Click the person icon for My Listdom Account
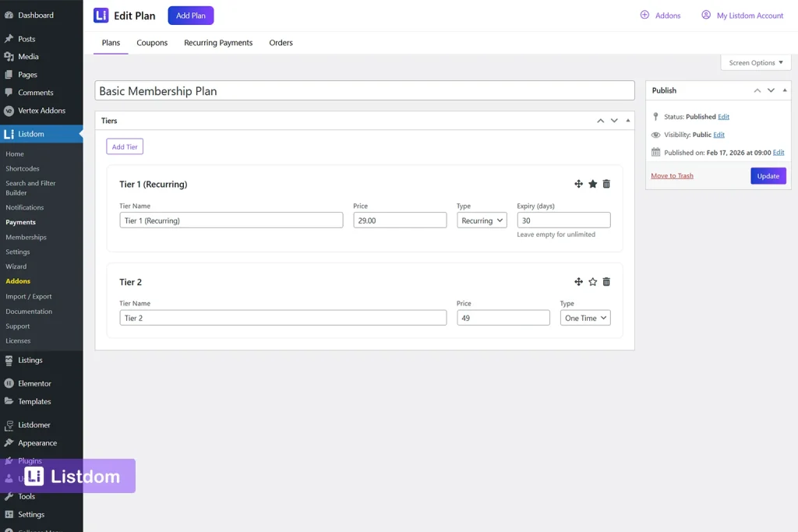798x532 pixels. [x=705, y=15]
